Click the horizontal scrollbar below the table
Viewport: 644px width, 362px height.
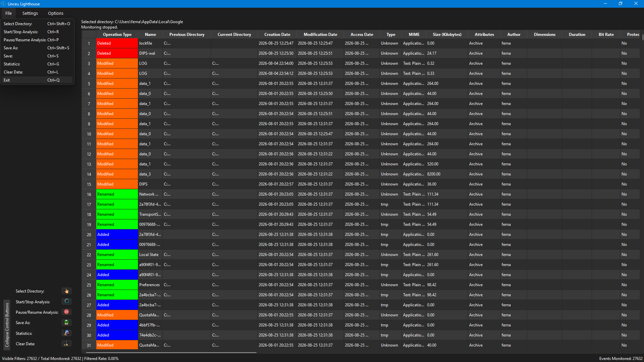(x=171, y=352)
